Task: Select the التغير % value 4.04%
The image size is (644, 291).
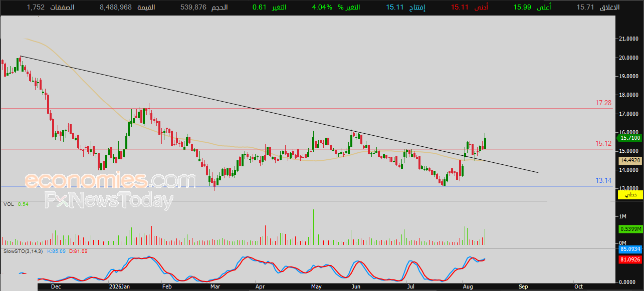Action: point(322,8)
